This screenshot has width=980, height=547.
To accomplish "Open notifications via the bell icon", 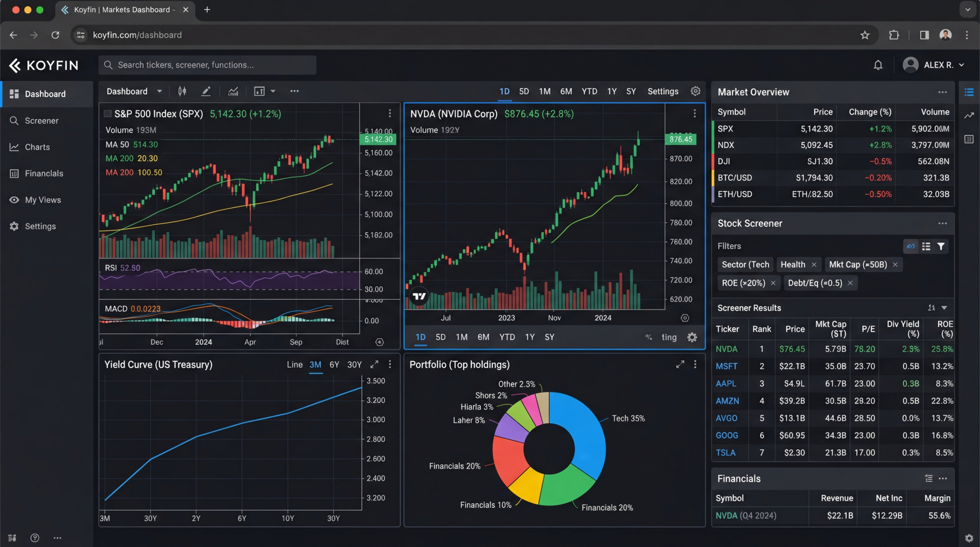I will [878, 65].
